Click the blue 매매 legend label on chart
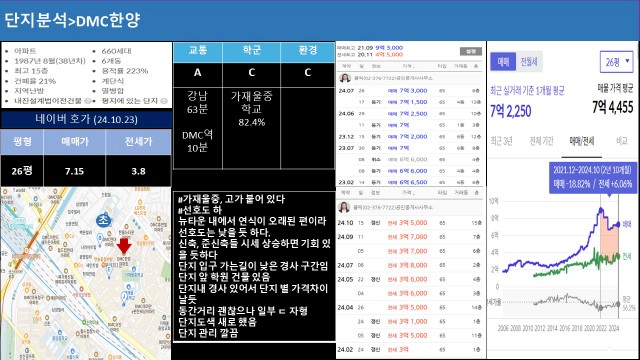This screenshot has width=640, height=360. click(x=627, y=224)
